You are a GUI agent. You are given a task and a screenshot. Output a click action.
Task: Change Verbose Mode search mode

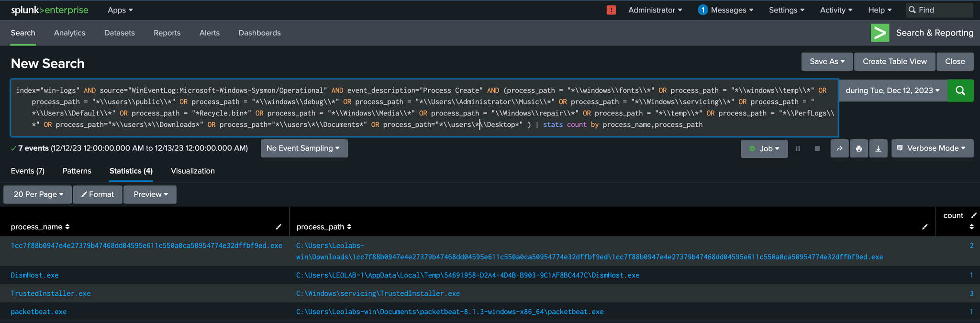pyautogui.click(x=933, y=148)
